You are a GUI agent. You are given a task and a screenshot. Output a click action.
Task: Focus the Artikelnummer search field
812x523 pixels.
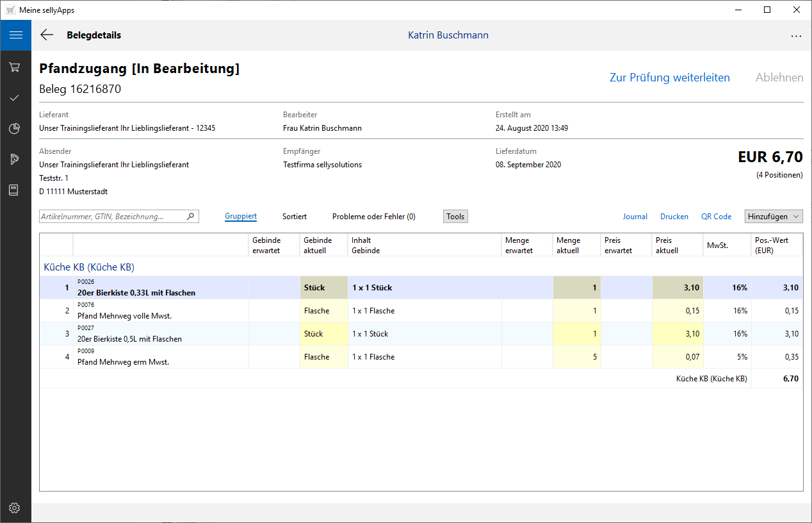pyautogui.click(x=112, y=217)
